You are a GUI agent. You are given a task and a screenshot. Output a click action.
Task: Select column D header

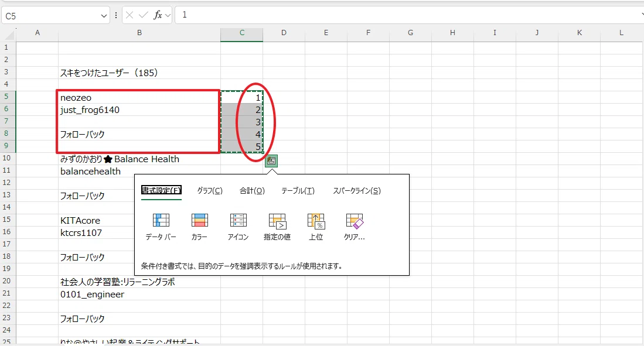point(284,33)
